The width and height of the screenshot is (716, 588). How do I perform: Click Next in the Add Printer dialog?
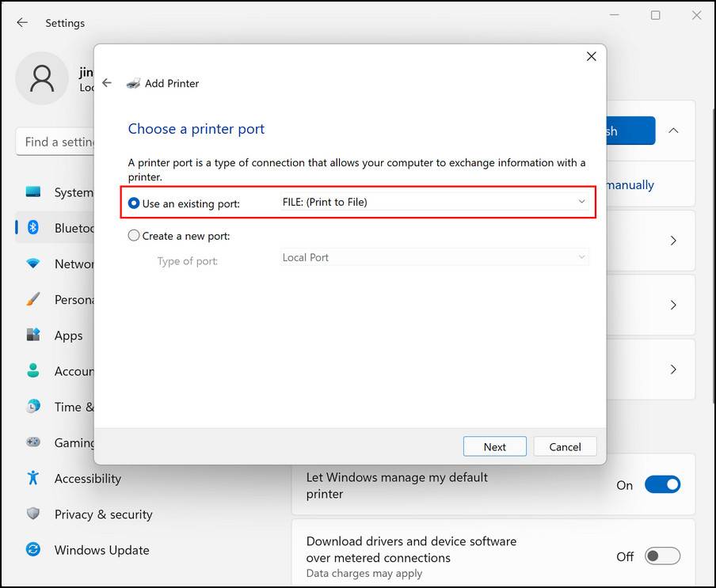(494, 446)
